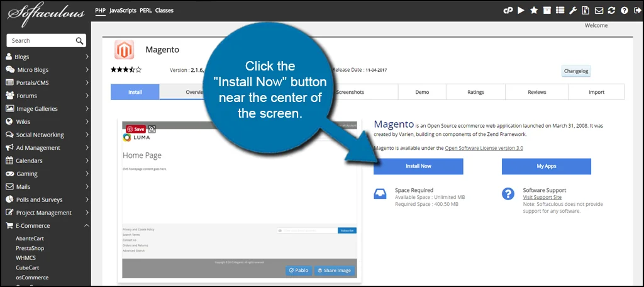
Task: Click the task list rows icon
Action: [560, 11]
